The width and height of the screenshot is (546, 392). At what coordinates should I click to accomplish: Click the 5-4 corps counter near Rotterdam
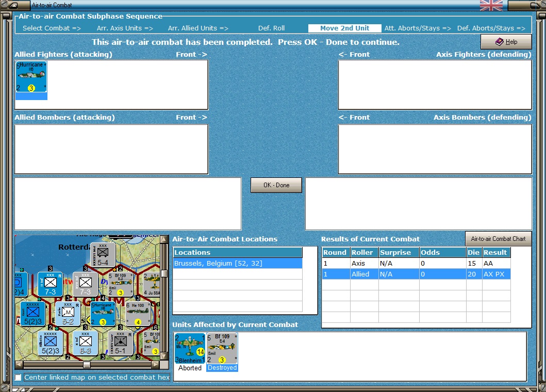[x=103, y=255]
